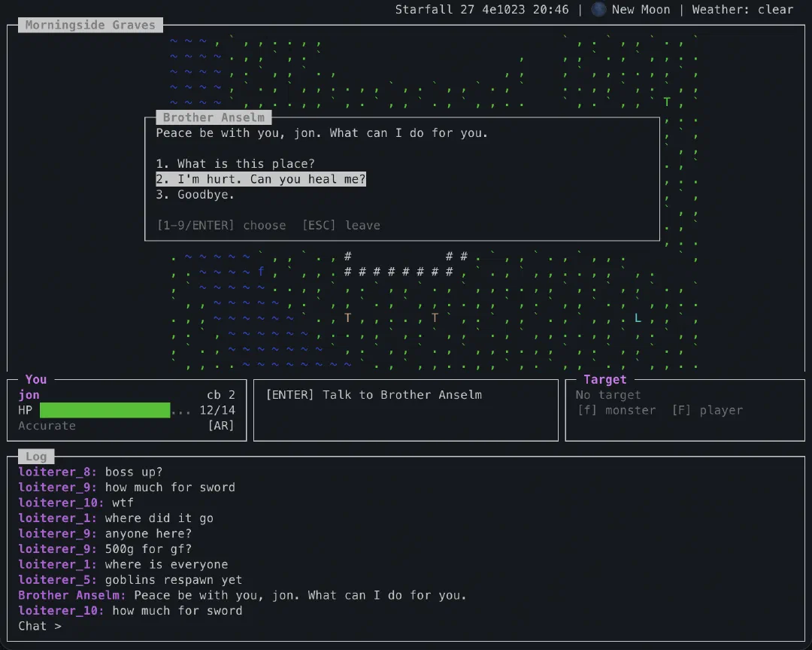Click the 'Morningside Graves' area title
Viewport: 812px width, 650px height.
point(91,25)
